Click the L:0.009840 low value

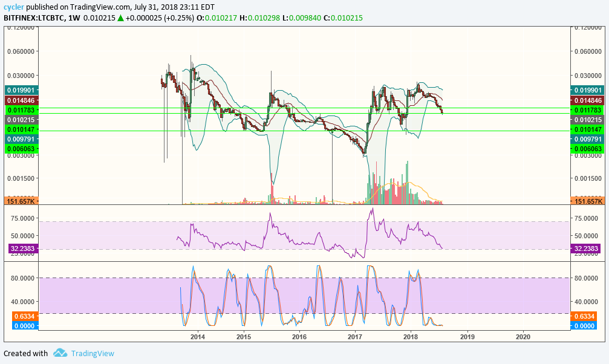coord(301,18)
